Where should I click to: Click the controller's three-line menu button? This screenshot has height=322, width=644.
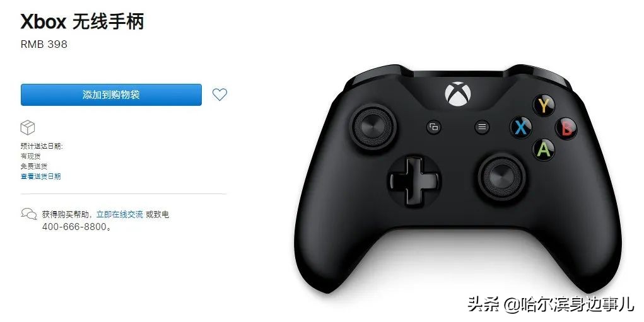point(482,127)
